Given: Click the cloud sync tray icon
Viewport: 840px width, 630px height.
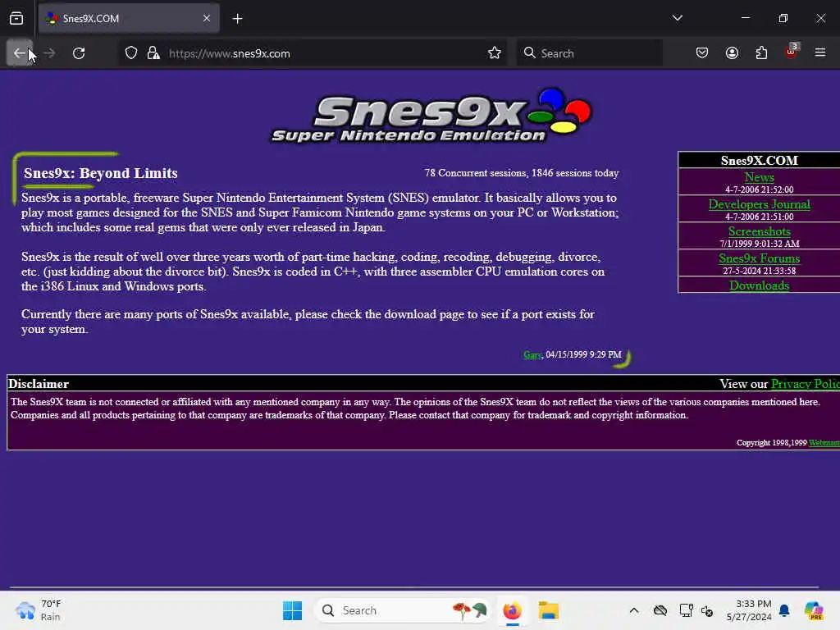Looking at the screenshot, I should pos(660,610).
